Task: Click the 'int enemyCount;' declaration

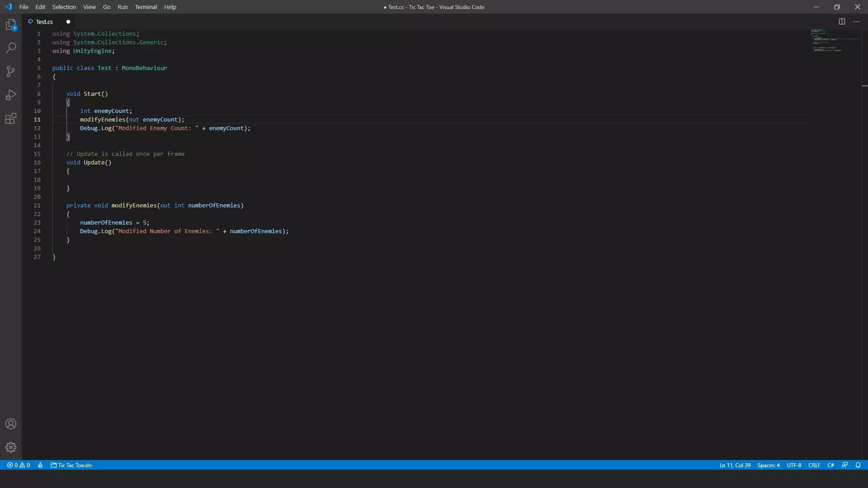Action: click(x=106, y=111)
